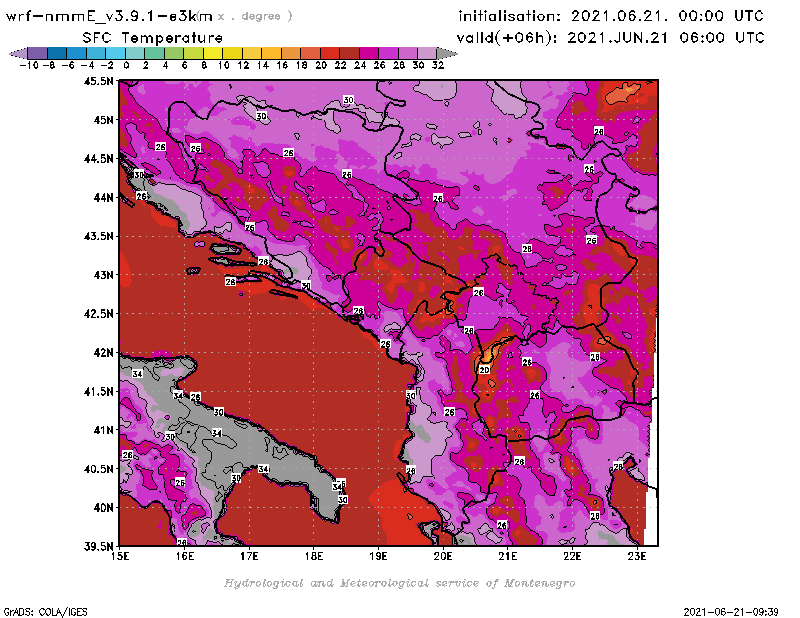Click the '45.5N' latitude label
The image size is (800, 618).
coord(99,81)
